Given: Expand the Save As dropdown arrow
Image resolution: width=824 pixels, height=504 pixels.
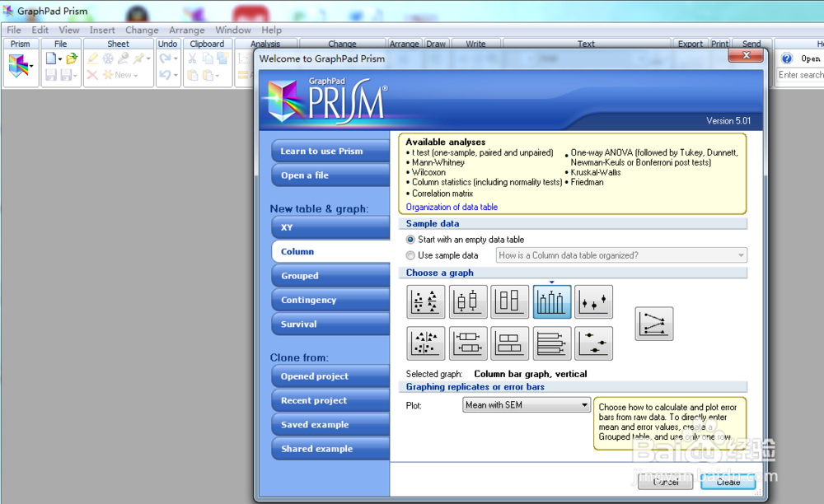Looking at the screenshot, I should click(x=75, y=76).
